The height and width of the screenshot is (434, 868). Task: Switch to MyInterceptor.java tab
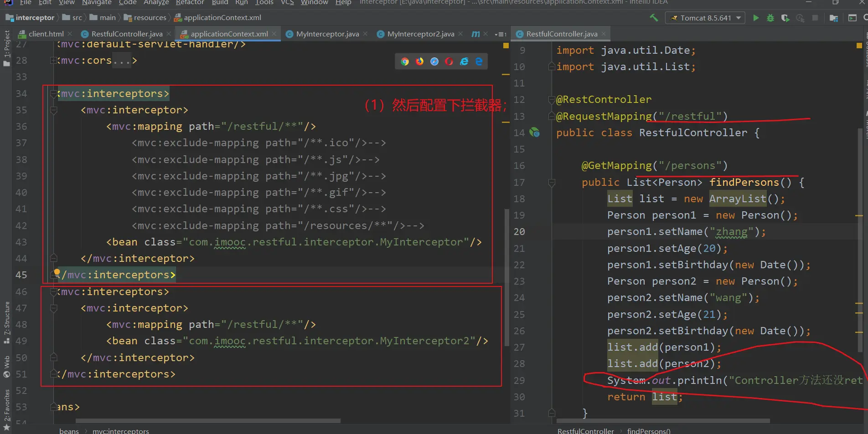pyautogui.click(x=327, y=34)
